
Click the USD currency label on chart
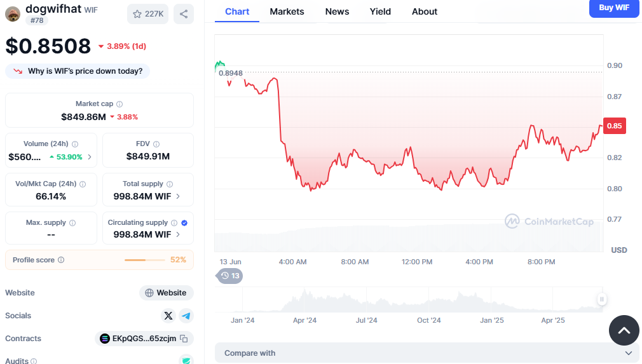tap(618, 250)
